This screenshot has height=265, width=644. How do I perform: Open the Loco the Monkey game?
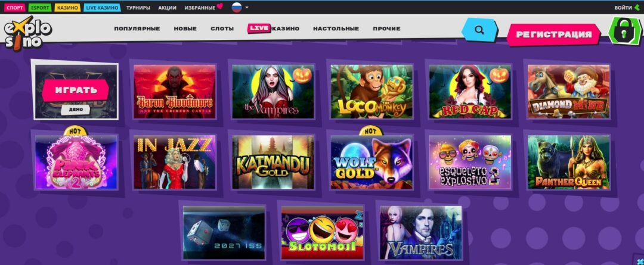click(x=371, y=92)
